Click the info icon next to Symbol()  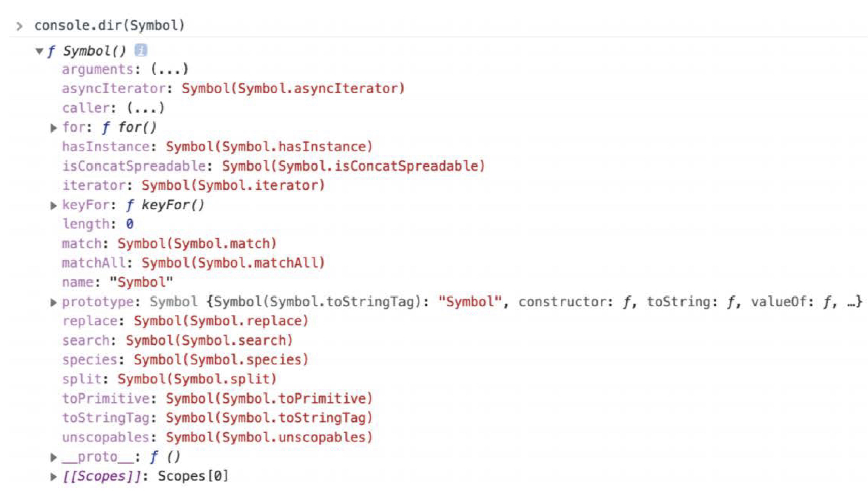pyautogui.click(x=141, y=50)
